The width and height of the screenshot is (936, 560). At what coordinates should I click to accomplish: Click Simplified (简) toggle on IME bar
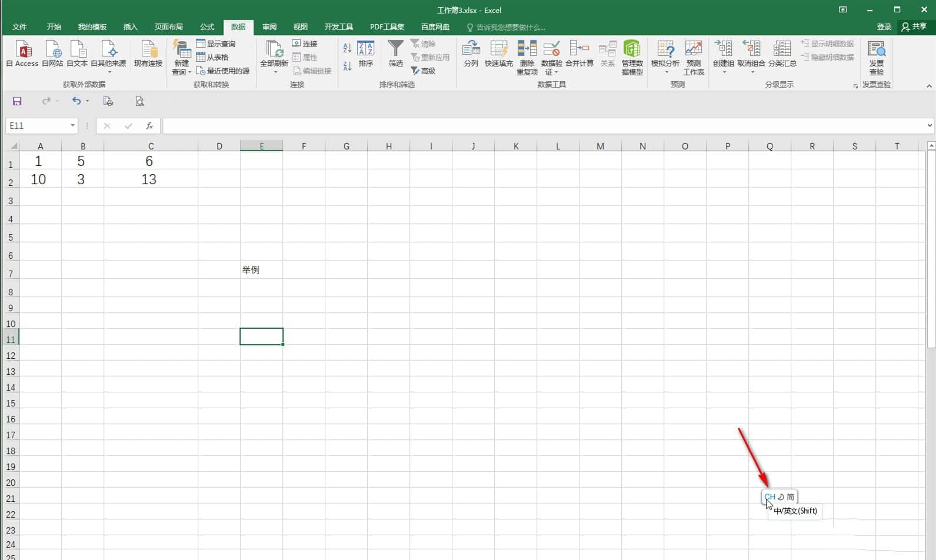(x=790, y=496)
